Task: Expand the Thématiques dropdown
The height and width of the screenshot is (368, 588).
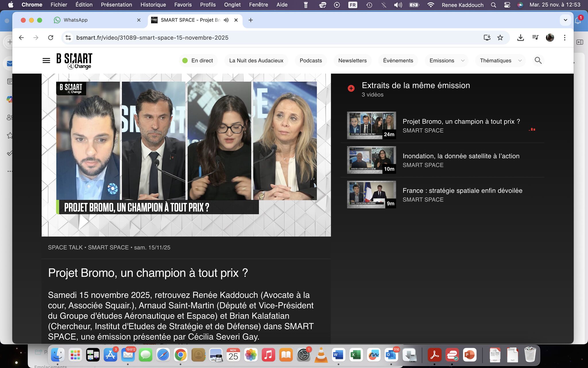Action: click(500, 61)
